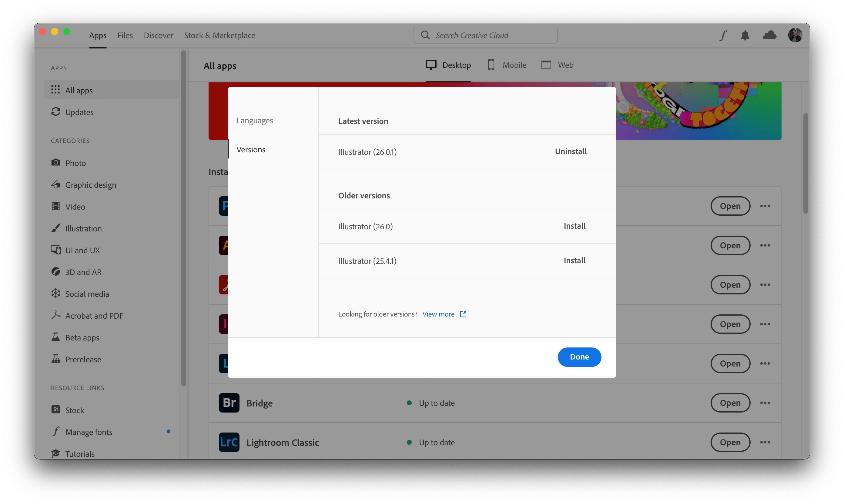Click the Desktop monitor icon
The height and width of the screenshot is (504, 844).
pyautogui.click(x=431, y=65)
